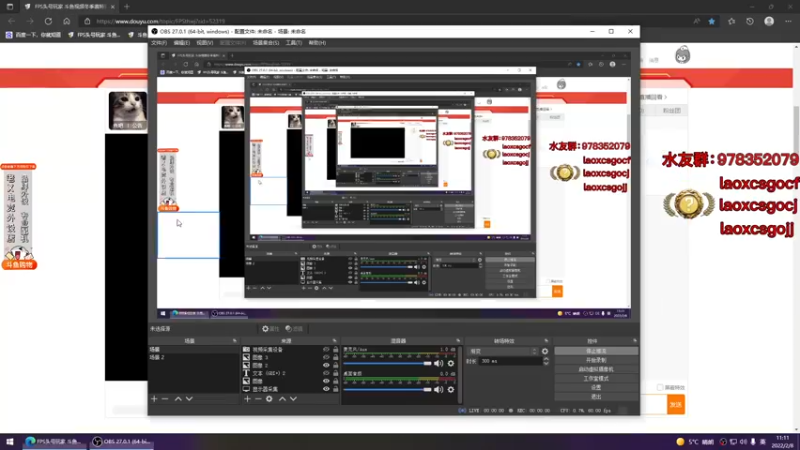
Task: Open the transition type dropdown in 转场特效
Action: [503, 351]
